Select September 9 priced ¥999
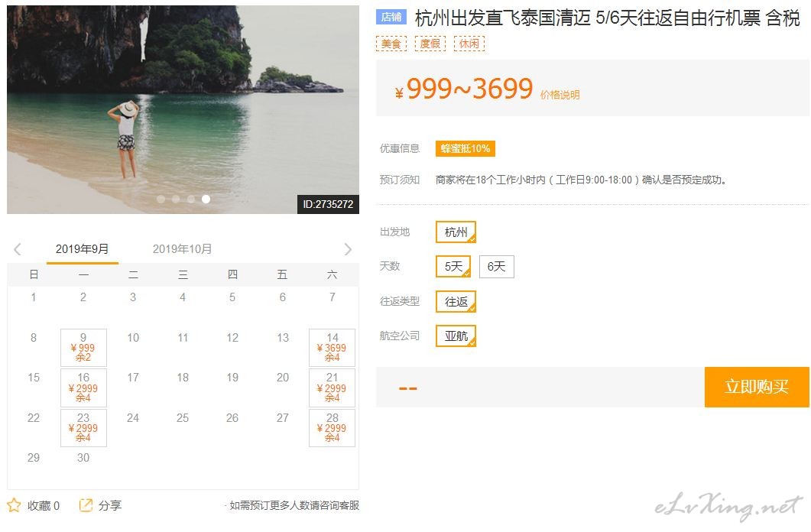Screen dimensions: 811x532 [x=83, y=348]
